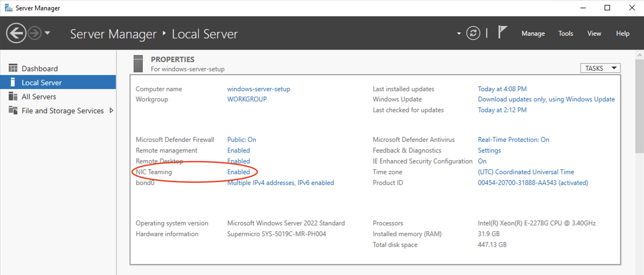Click Last installed updates Today at 4:08 PM
This screenshot has width=644, height=275.
point(502,89)
